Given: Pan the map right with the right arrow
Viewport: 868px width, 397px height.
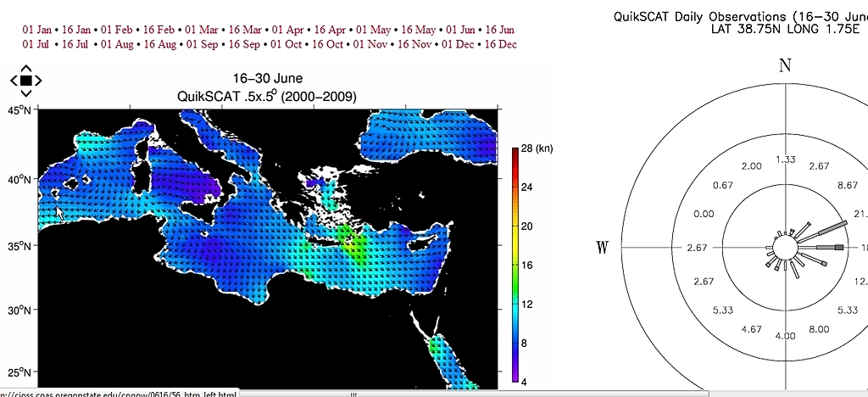Looking at the screenshot, I should click(x=38, y=81).
